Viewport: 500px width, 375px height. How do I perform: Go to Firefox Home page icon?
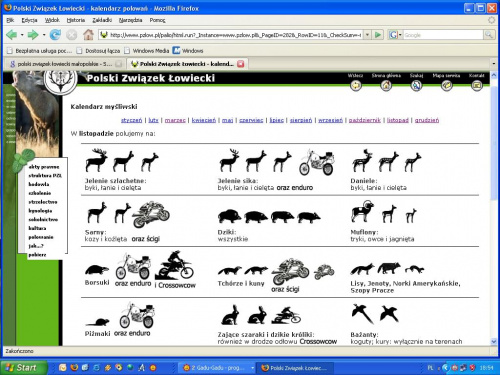pyautogui.click(x=88, y=34)
